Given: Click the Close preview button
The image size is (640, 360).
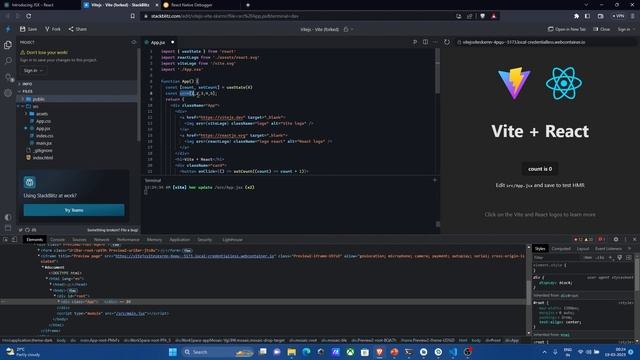Looking at the screenshot, I should pos(602,29).
